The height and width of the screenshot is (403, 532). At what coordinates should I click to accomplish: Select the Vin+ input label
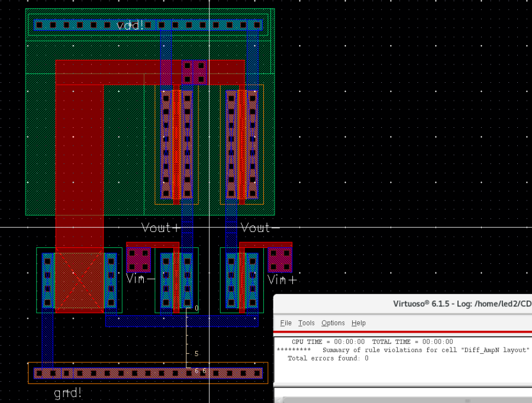tap(282, 280)
